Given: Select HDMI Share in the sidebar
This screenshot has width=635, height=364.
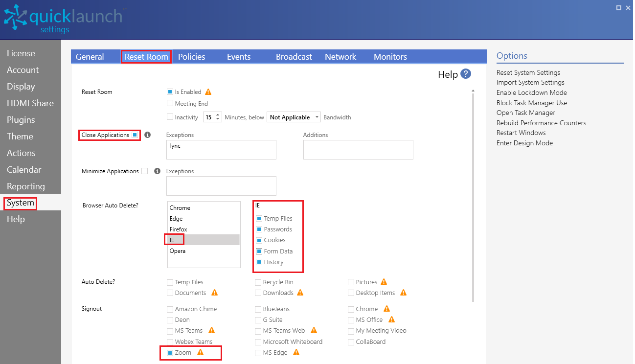Looking at the screenshot, I should [30, 103].
